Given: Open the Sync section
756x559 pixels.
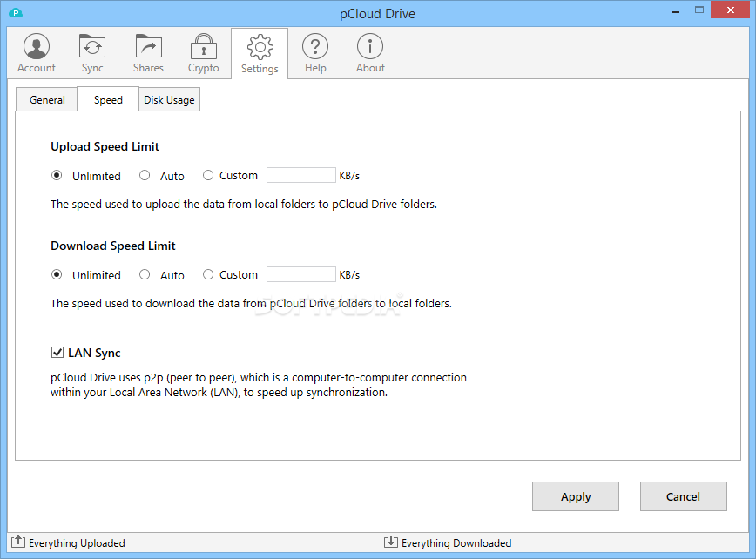Looking at the screenshot, I should coord(92,53).
